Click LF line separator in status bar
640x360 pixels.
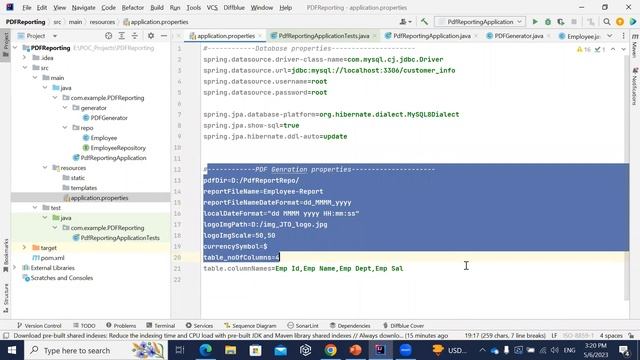[x=554, y=336]
